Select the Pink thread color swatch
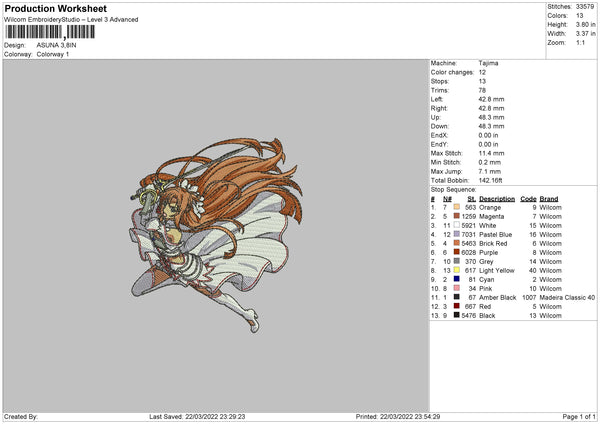 (x=457, y=288)
